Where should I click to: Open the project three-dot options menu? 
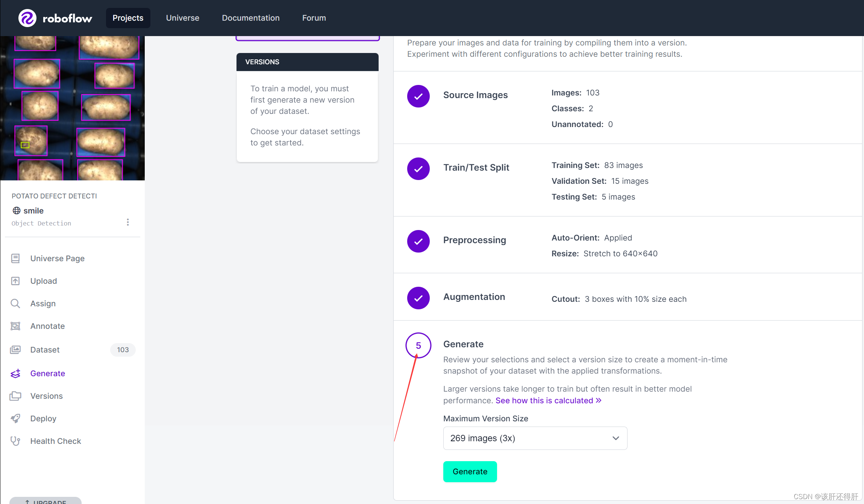tap(128, 222)
